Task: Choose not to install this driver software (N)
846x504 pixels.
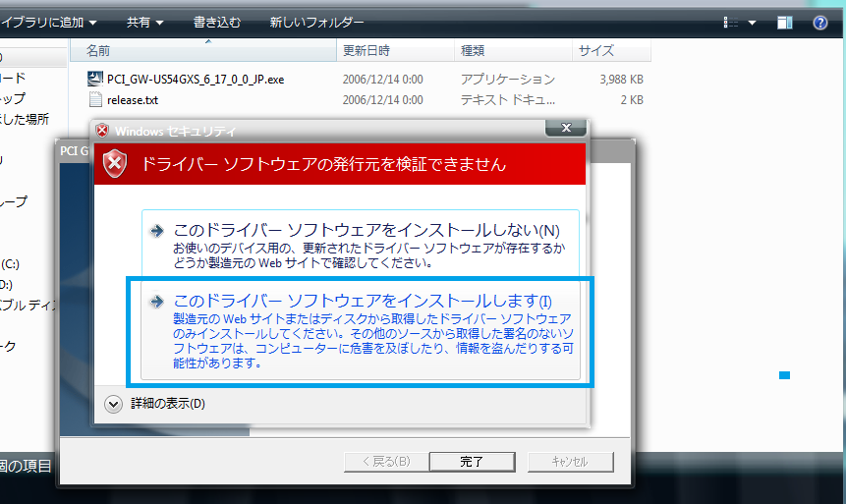Action: (x=361, y=244)
